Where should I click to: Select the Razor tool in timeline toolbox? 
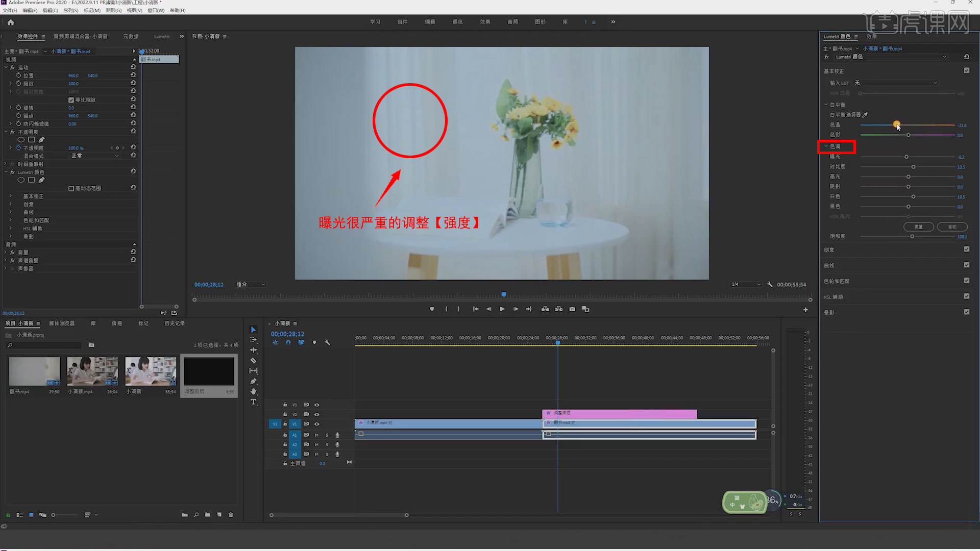(x=253, y=361)
